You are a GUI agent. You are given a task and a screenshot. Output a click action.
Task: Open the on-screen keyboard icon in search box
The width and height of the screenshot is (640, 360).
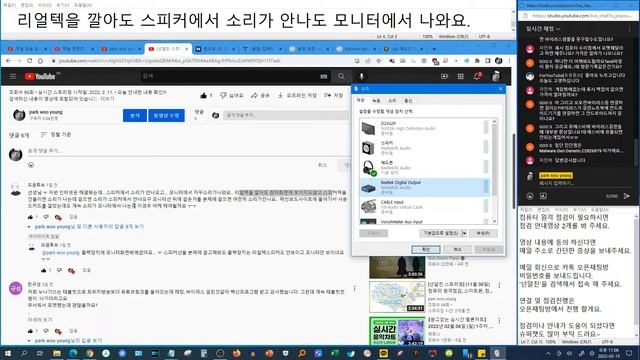[324, 76]
